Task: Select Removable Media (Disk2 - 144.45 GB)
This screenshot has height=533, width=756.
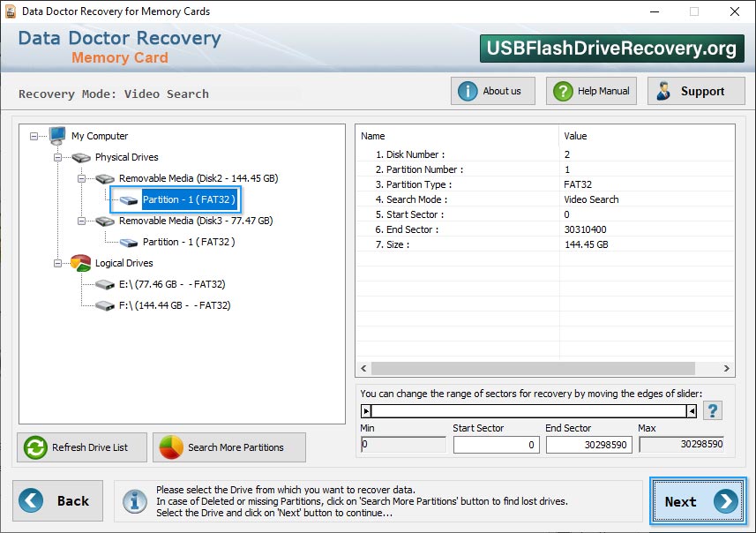Action: (198, 178)
